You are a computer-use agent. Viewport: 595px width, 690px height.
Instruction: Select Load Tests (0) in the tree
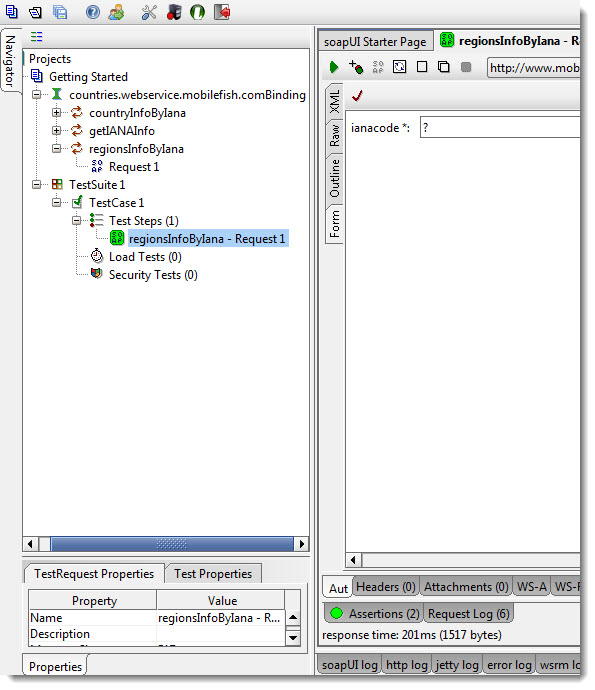click(x=145, y=257)
